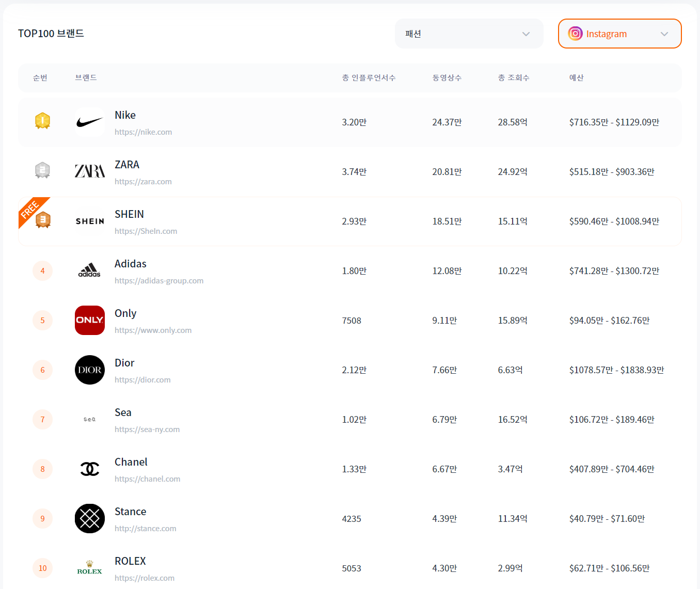Viewport: 700px width, 589px height.
Task: Click SHEIN's 18.51만 video count
Action: tap(447, 221)
